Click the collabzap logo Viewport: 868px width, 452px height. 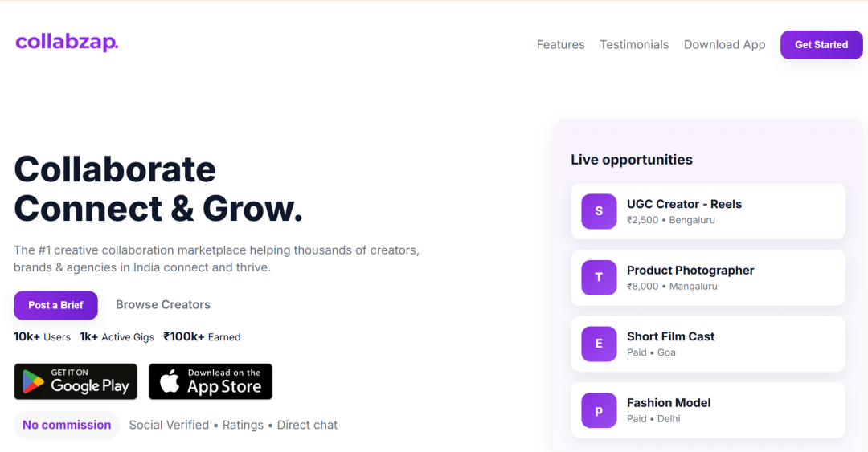67,43
